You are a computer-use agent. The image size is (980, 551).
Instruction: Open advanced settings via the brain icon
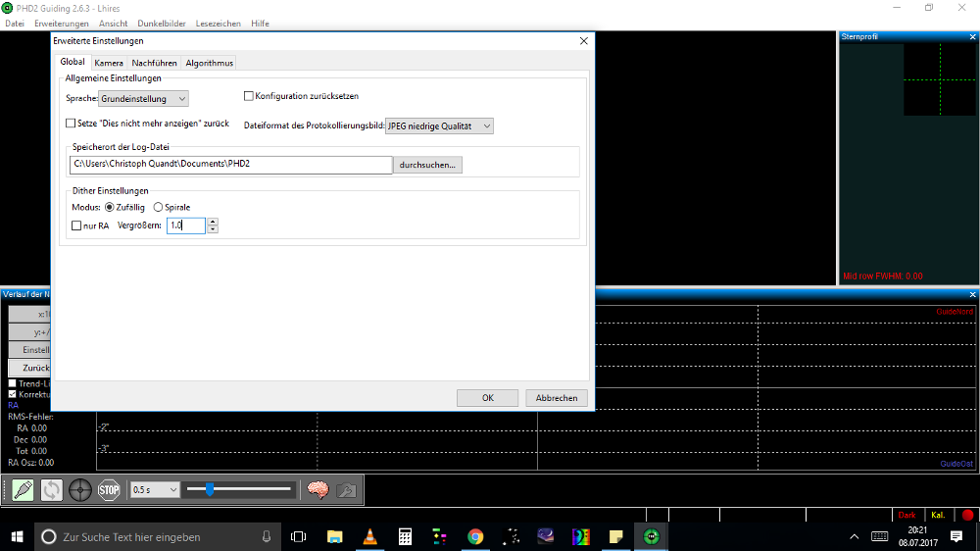[x=318, y=489]
